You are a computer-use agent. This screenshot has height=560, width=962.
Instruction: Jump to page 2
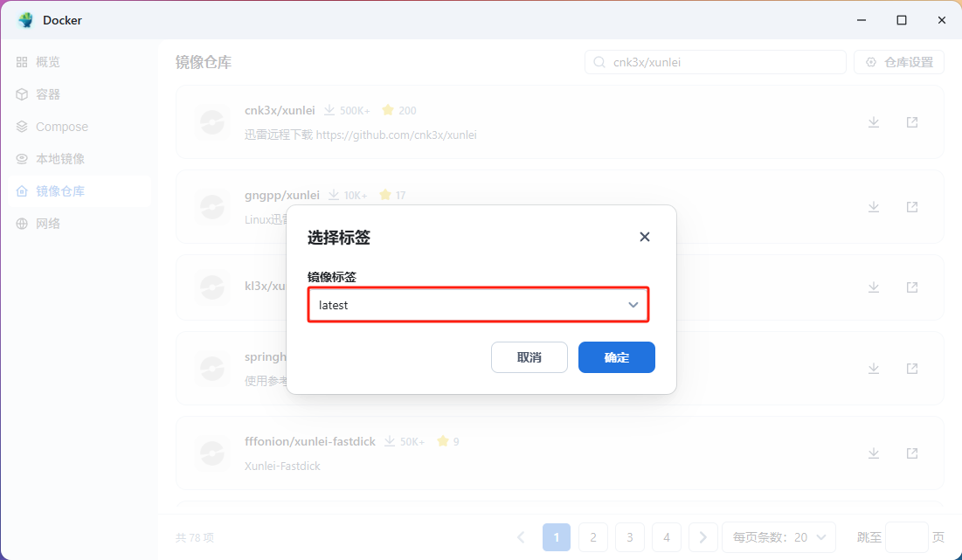click(593, 537)
